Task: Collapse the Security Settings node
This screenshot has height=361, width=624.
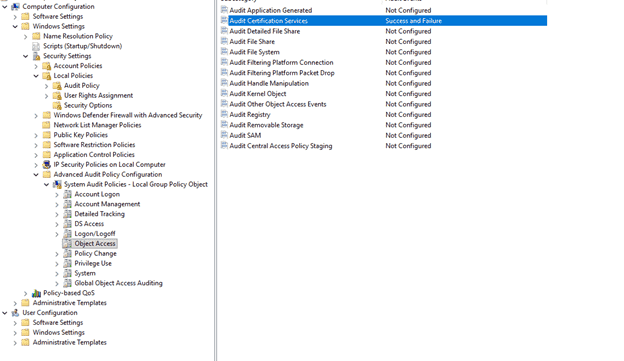Action: click(x=25, y=56)
